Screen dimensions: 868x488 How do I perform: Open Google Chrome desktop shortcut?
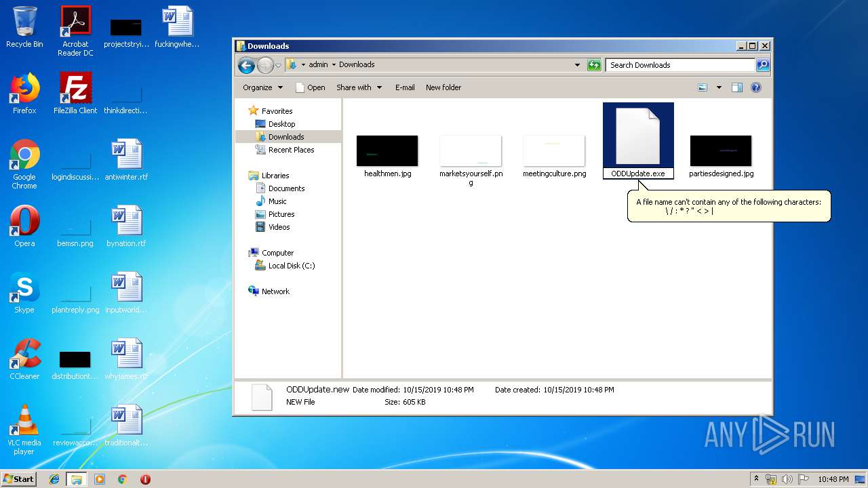[x=24, y=164]
